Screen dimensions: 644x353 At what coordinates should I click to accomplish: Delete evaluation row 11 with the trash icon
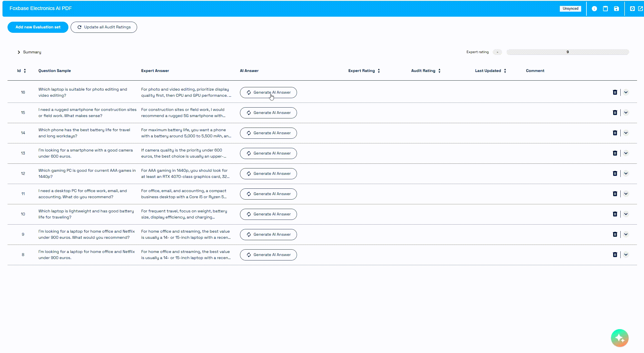point(615,194)
